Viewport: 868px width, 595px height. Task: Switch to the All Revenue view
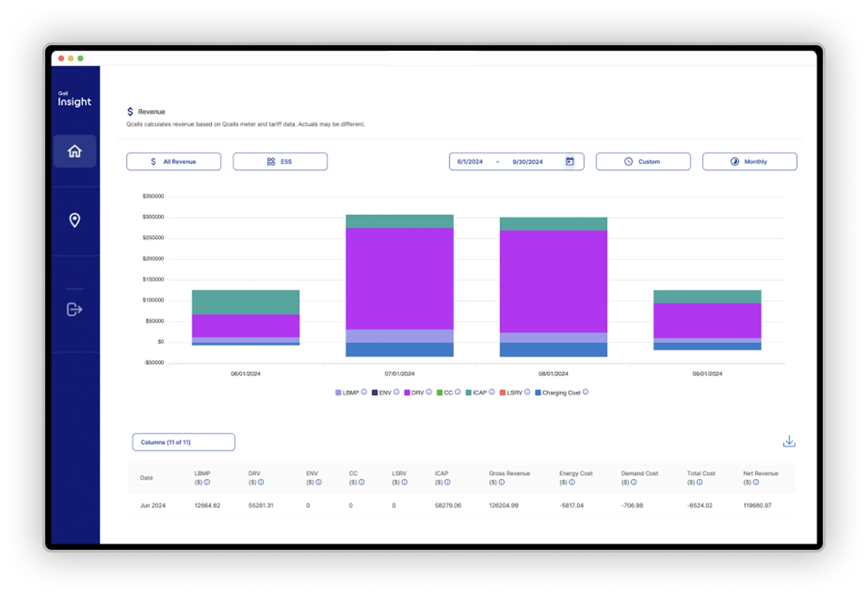tap(173, 161)
